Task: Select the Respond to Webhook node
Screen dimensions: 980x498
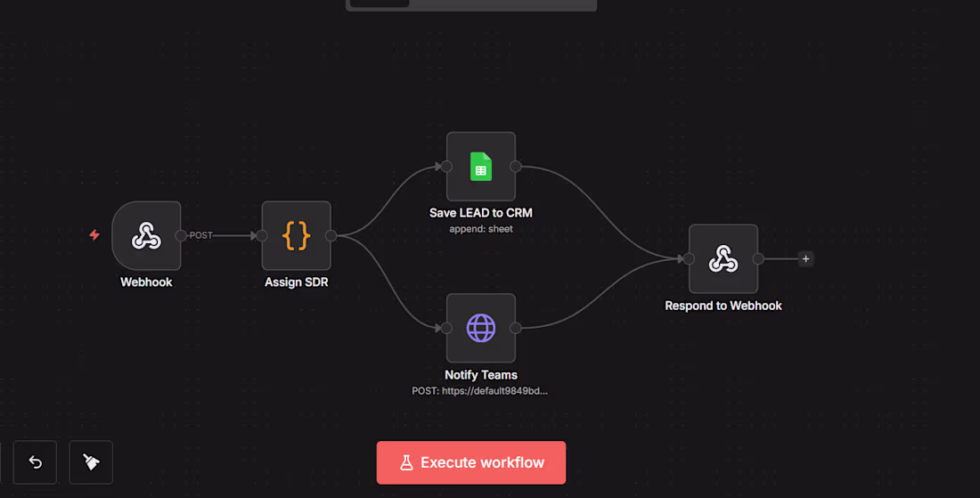Action: pyautogui.click(x=723, y=258)
